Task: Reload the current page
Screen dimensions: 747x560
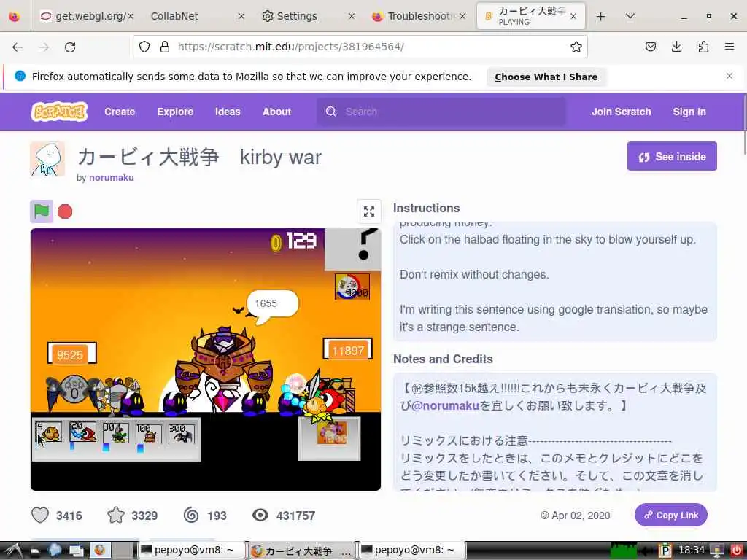Action: pyautogui.click(x=70, y=47)
